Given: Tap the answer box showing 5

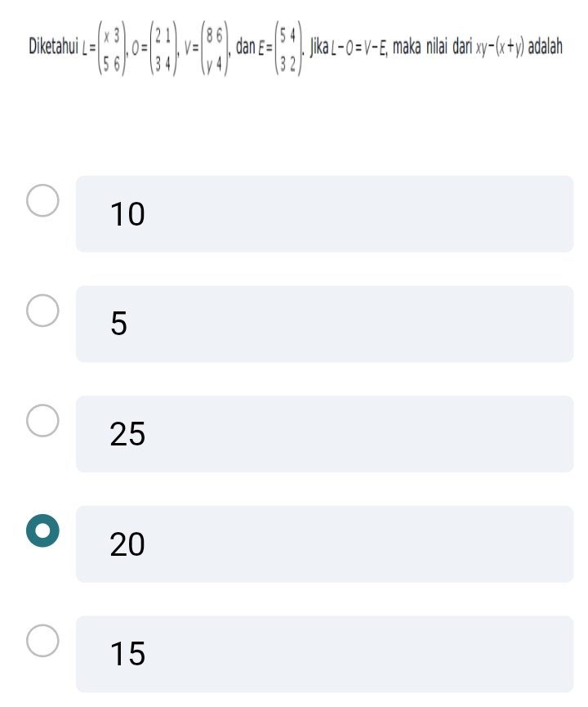Looking at the screenshot, I should (x=324, y=324).
